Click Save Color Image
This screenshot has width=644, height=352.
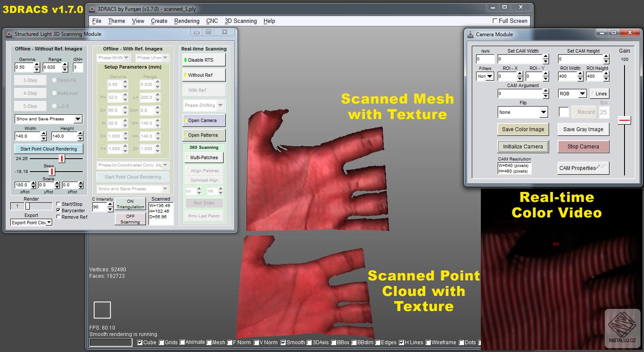click(x=523, y=129)
